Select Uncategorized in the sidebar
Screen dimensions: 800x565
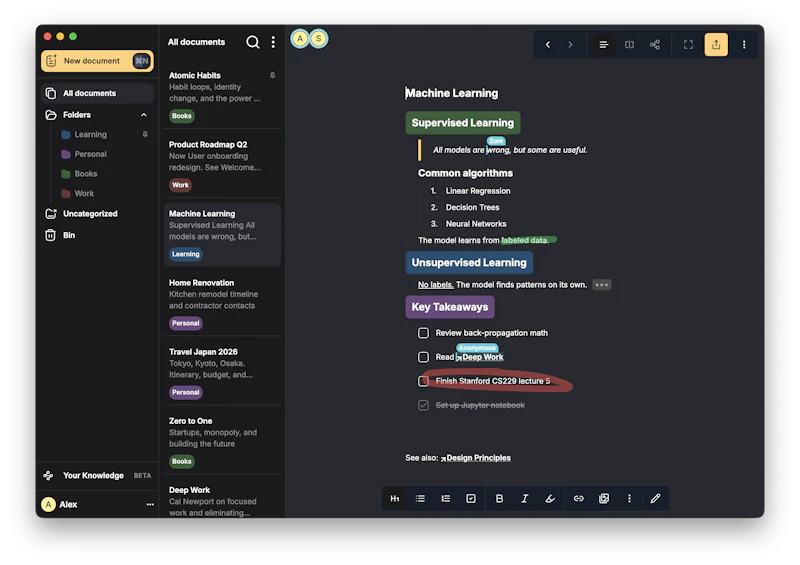click(90, 214)
